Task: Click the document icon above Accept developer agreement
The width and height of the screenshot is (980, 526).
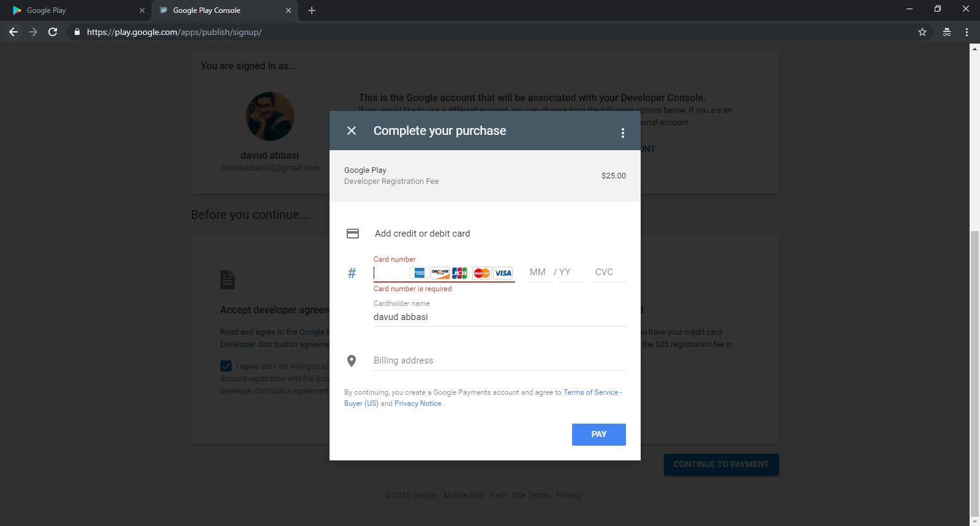Action: [227, 280]
